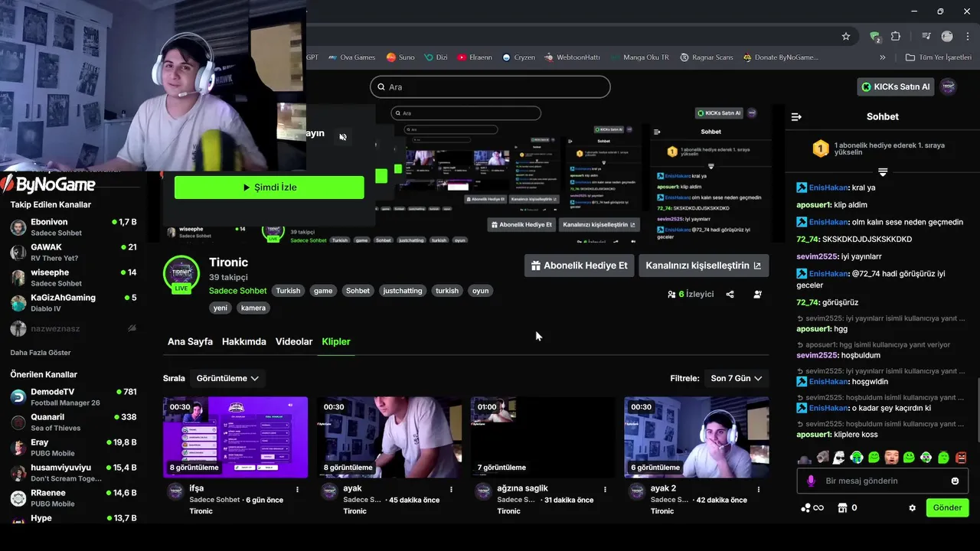980x551 pixels.
Task: Open Ebonivon in followed channels
Action: pyautogui.click(x=73, y=227)
